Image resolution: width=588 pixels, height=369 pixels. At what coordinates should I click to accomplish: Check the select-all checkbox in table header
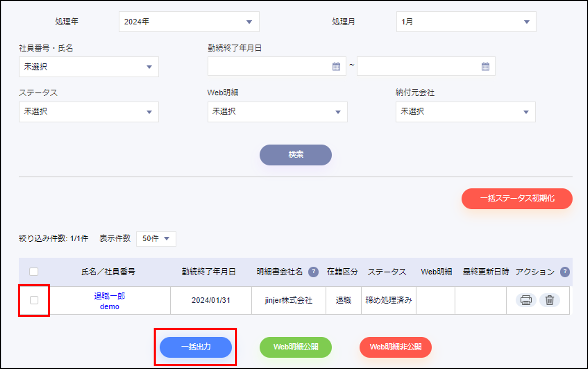tap(34, 272)
